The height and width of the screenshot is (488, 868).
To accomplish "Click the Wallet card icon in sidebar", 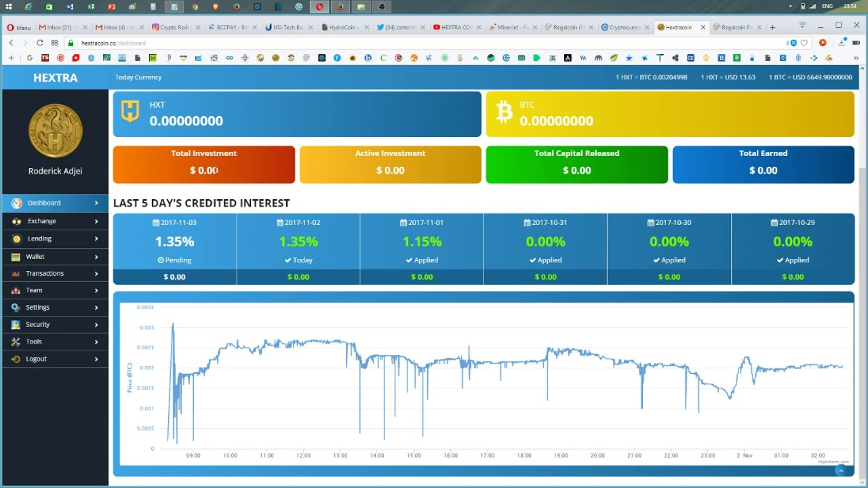I will 16,257.
